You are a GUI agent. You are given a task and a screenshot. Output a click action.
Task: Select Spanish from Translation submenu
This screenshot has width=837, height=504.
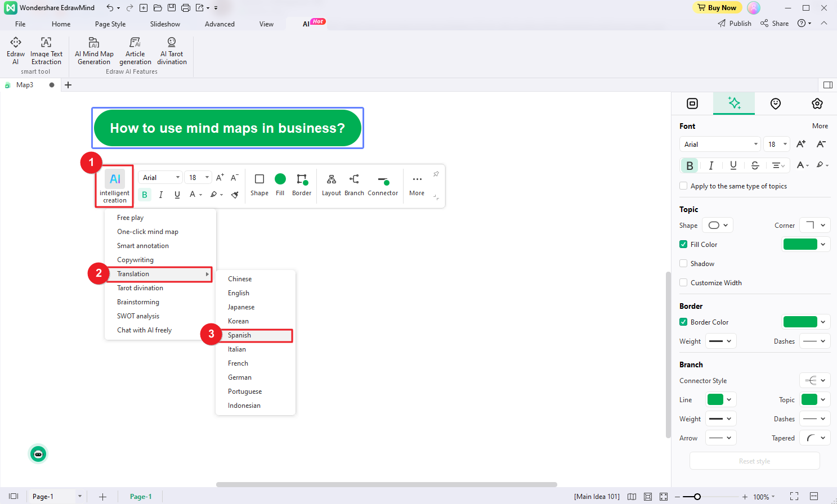coord(256,335)
